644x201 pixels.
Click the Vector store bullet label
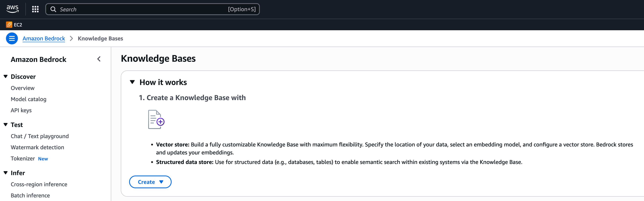coord(172,145)
